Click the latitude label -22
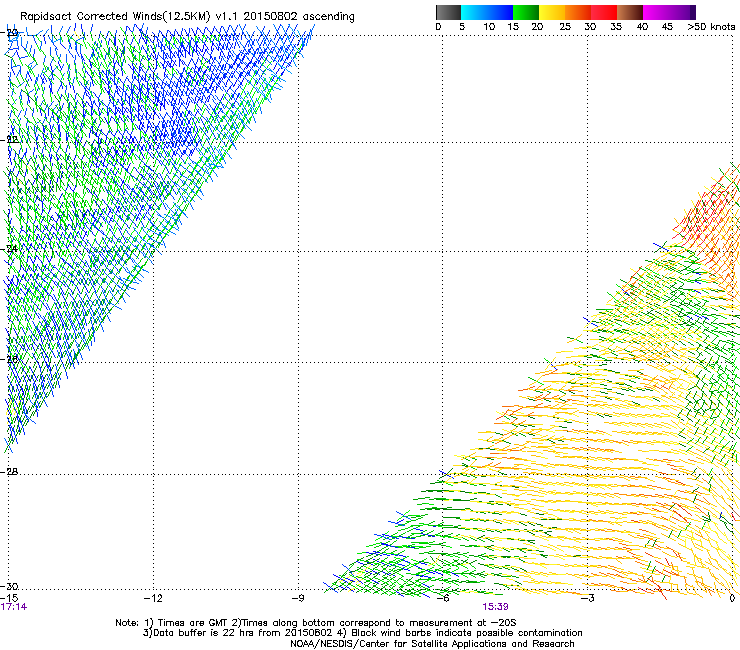Screen dimensions: 740x650 click(9, 140)
